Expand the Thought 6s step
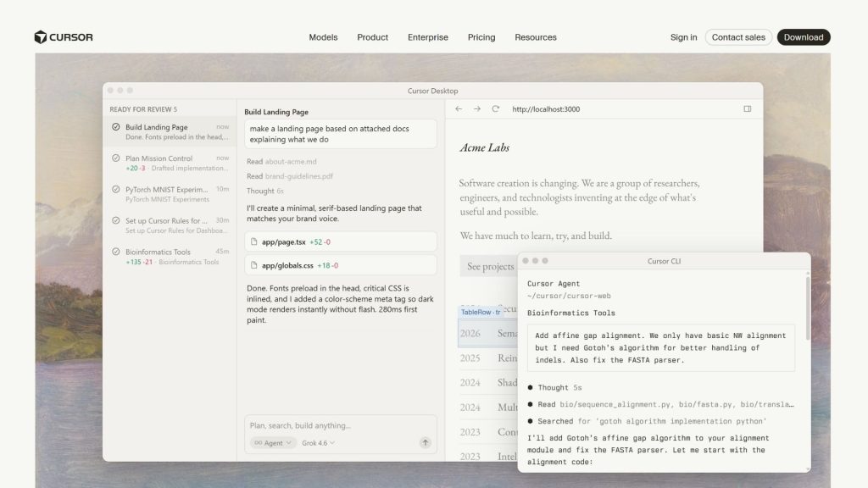Screen dimensions: 868x488 265,191
